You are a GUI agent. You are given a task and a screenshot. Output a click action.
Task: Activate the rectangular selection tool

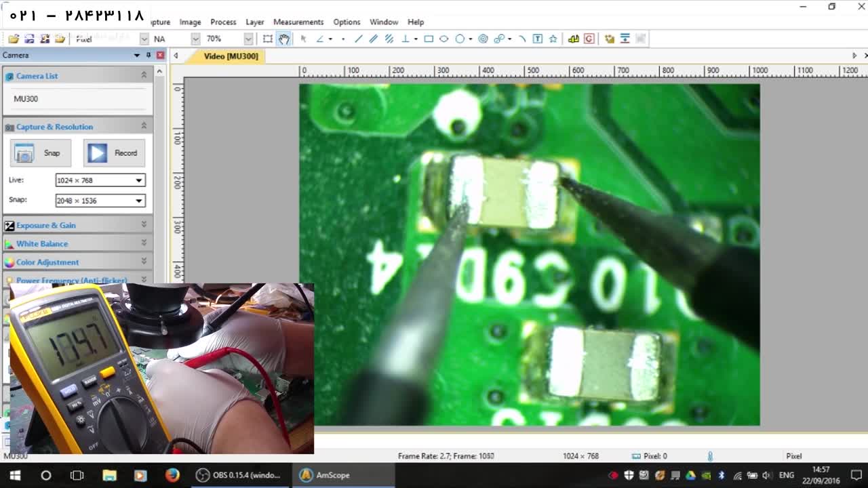point(268,39)
